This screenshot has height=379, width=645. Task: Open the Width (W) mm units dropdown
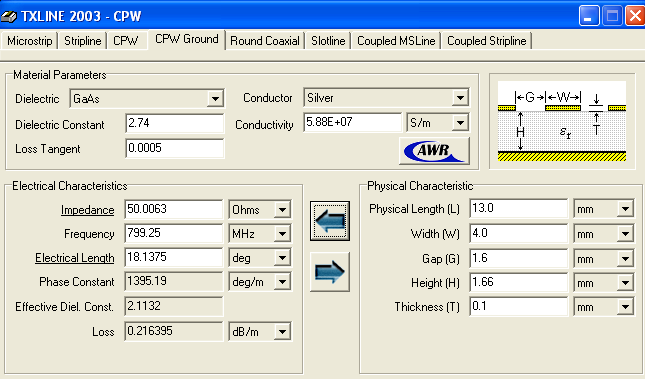pyautogui.click(x=625, y=234)
